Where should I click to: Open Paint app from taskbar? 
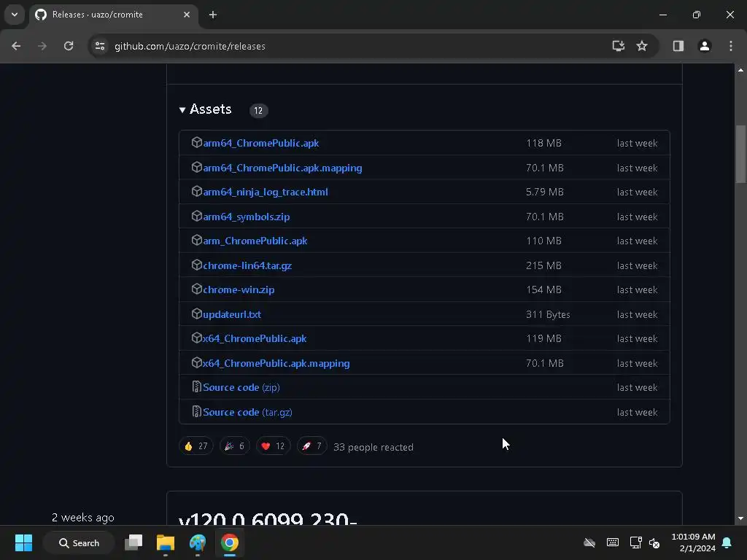click(197, 542)
